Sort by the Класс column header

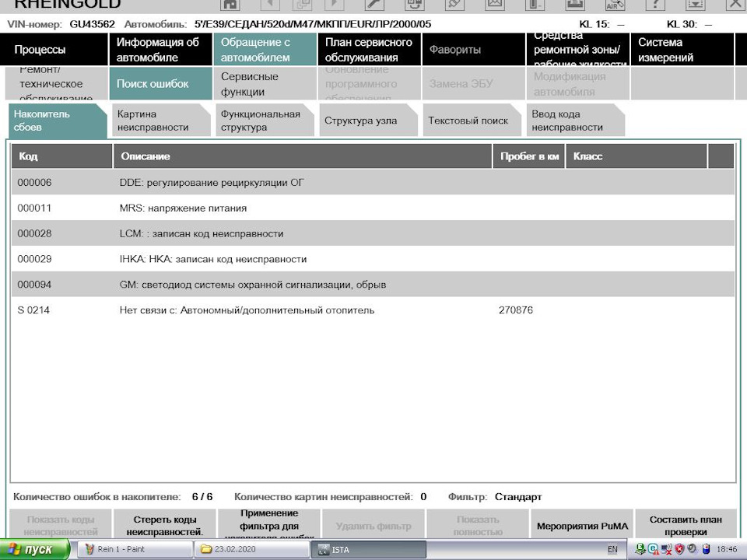pos(636,156)
